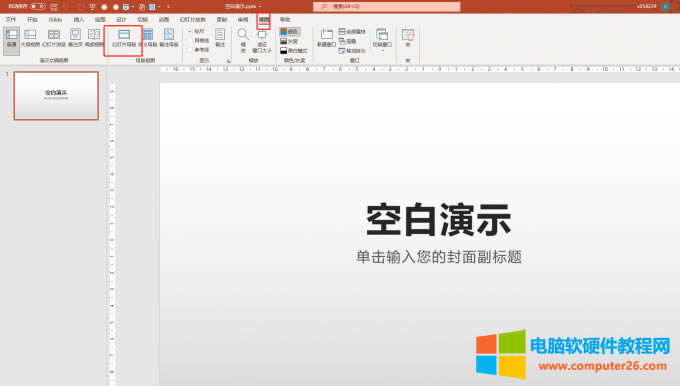This screenshot has width=680, height=386.
Task: Toggle the AutoSave (自动保存) switch
Action: tap(38, 7)
